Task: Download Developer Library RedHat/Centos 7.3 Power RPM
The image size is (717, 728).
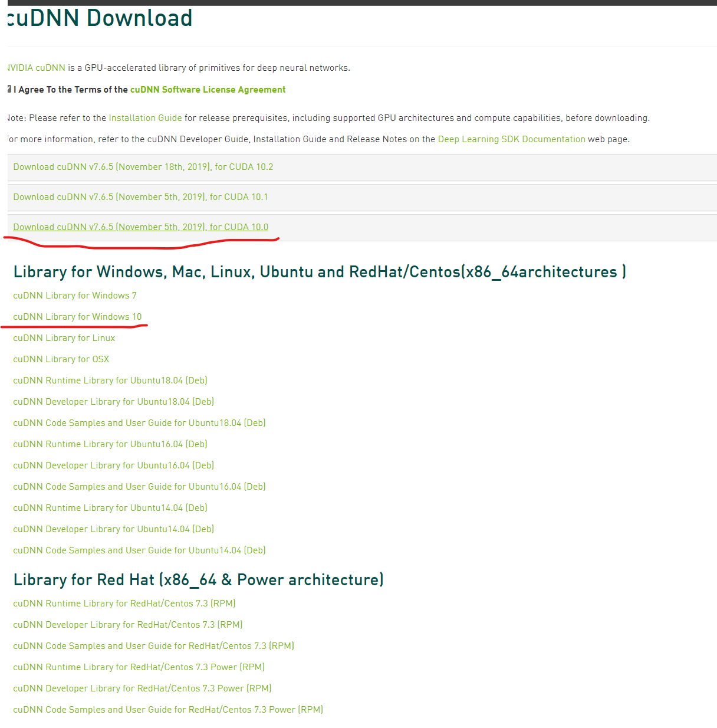Action: 143,688
